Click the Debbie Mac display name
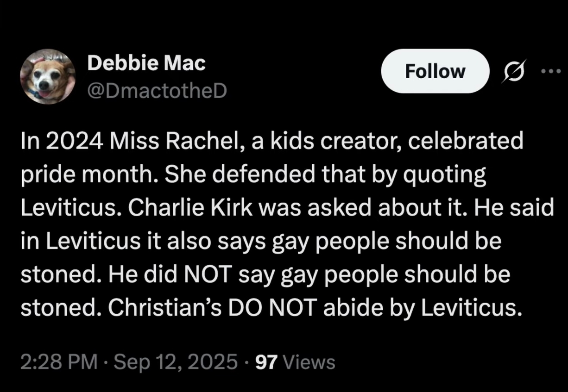The width and height of the screenshot is (568, 392). [146, 63]
